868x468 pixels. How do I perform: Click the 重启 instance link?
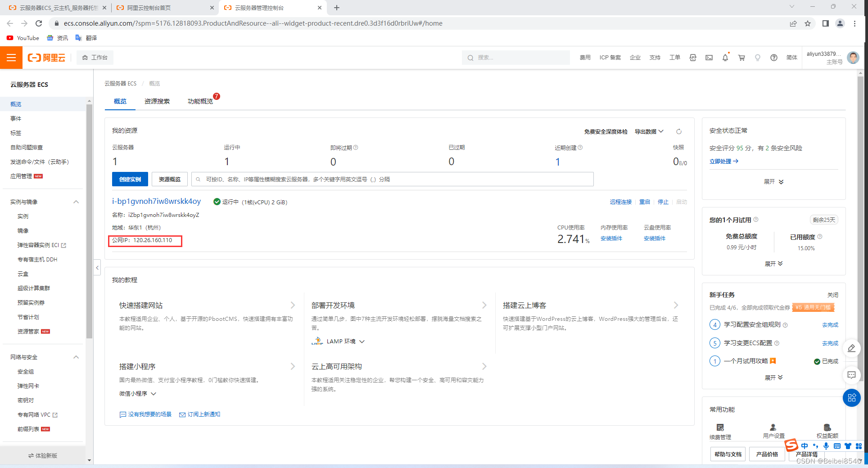click(645, 202)
